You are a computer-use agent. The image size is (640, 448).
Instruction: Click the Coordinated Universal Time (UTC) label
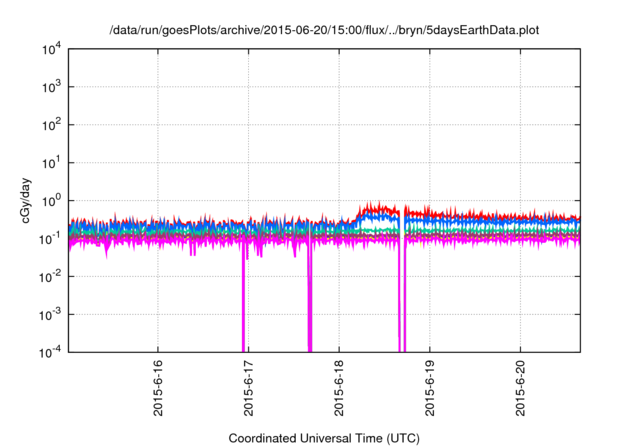[x=324, y=438]
